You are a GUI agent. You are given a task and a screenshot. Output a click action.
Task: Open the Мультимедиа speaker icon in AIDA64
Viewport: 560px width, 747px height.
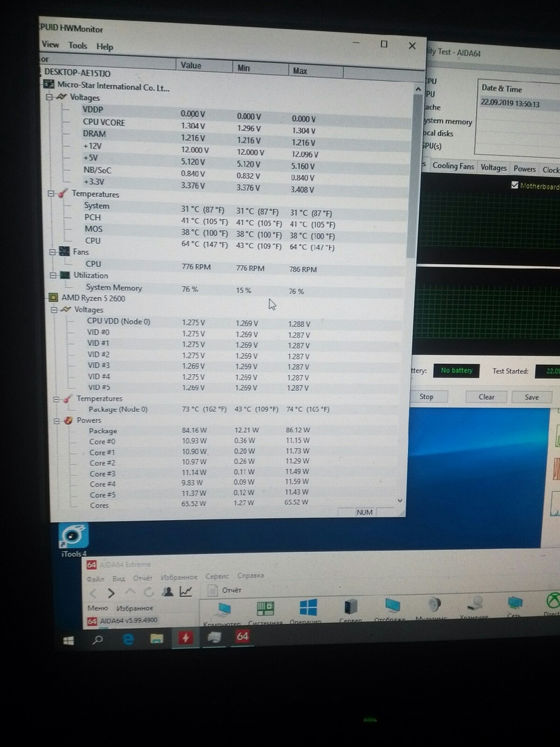point(433,609)
